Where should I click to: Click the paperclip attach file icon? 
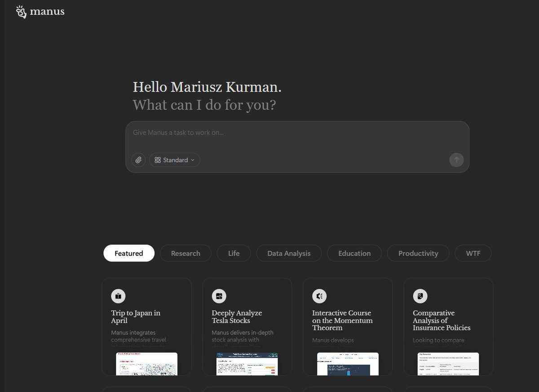click(x=138, y=160)
